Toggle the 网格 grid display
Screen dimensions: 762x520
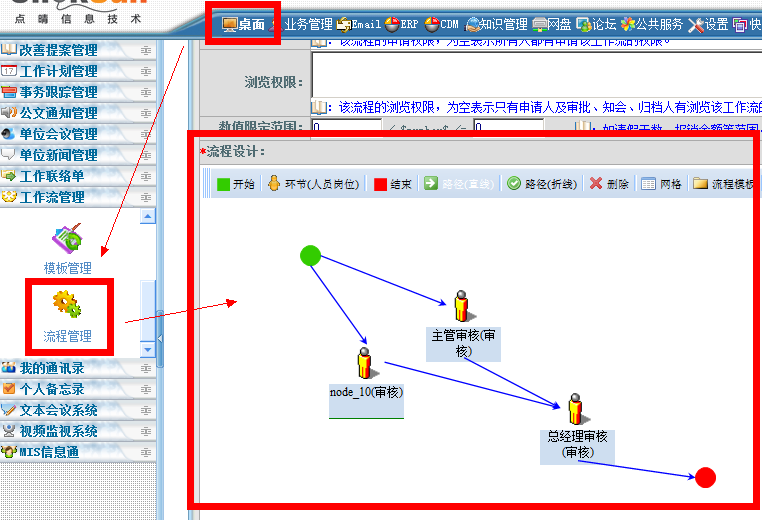pos(662,184)
